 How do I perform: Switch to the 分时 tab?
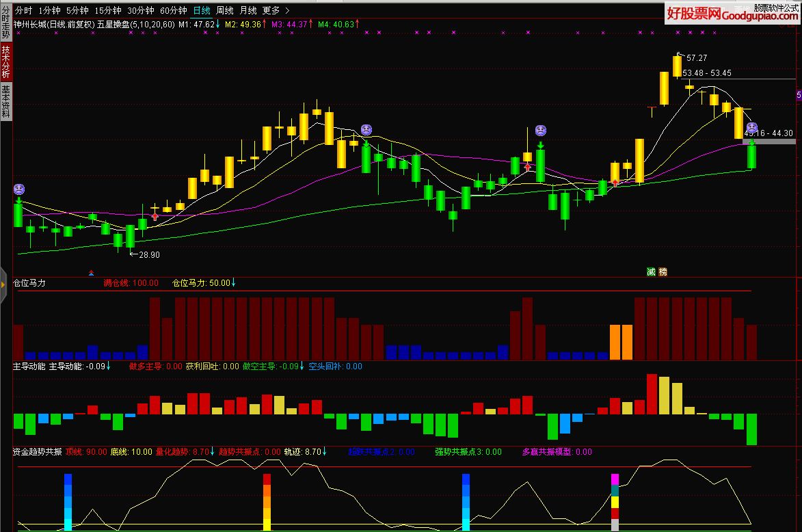[x=23, y=10]
